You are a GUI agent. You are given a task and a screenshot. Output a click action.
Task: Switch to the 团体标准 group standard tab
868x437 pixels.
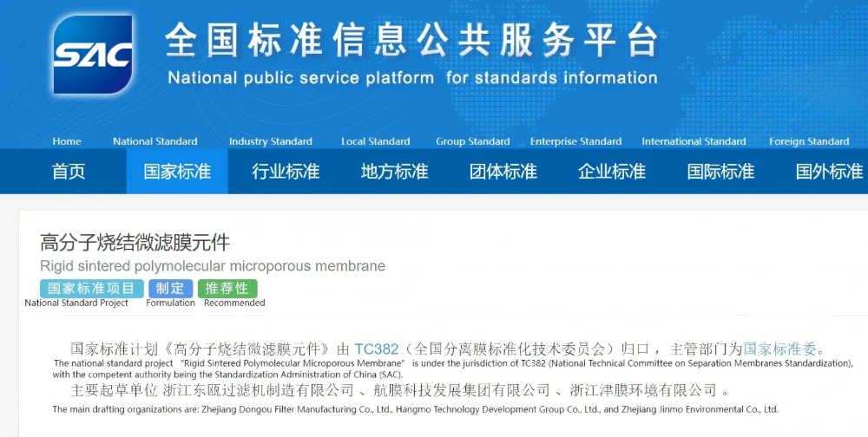pyautogui.click(x=503, y=172)
